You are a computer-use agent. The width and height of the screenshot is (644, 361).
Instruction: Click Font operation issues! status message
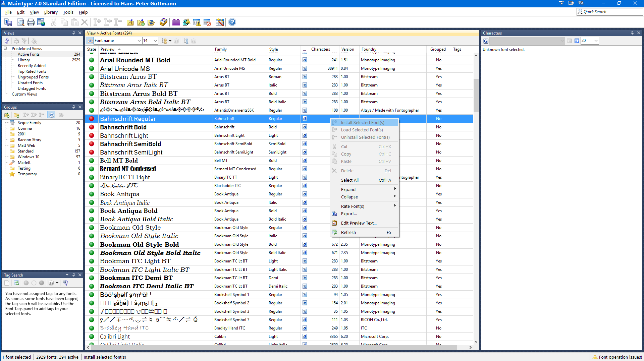point(620,357)
